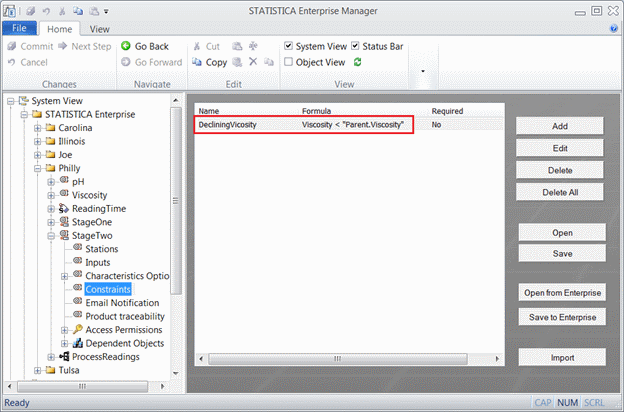The height and width of the screenshot is (412, 624).
Task: Select the Stations tree item
Action: pos(101,249)
